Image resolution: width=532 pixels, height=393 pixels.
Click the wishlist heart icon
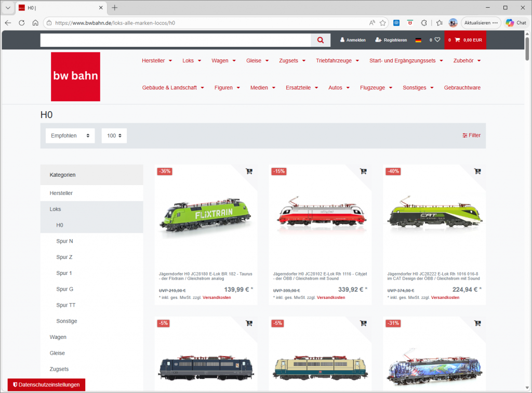tap(437, 40)
